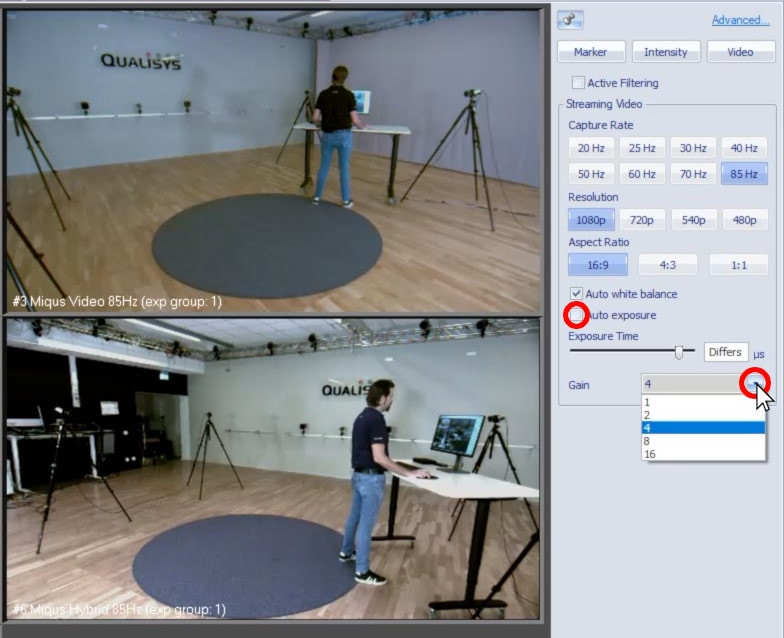Toggle the Auto exposure checkbox

pyautogui.click(x=577, y=315)
